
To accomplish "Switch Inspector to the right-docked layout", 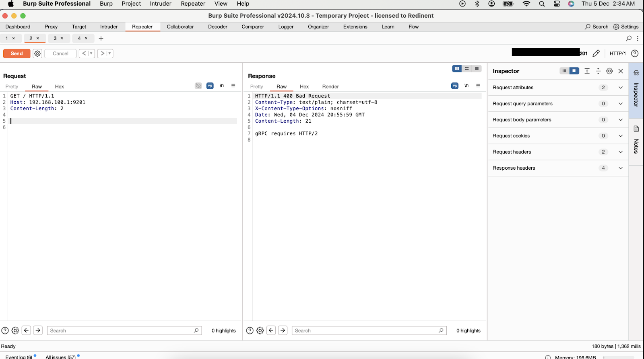I will 574,71.
